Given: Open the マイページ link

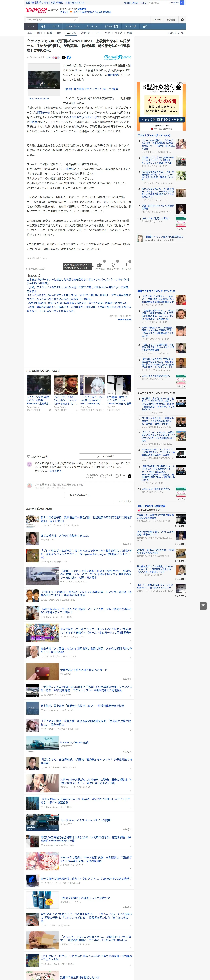Looking at the screenshot, I should [157, 19].
